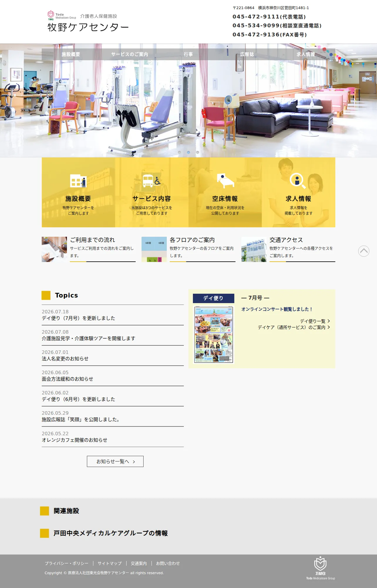The width and height of the screenshot is (377, 588).
Task: Open the 空床情報 yellow panel heading
Action: [225, 199]
